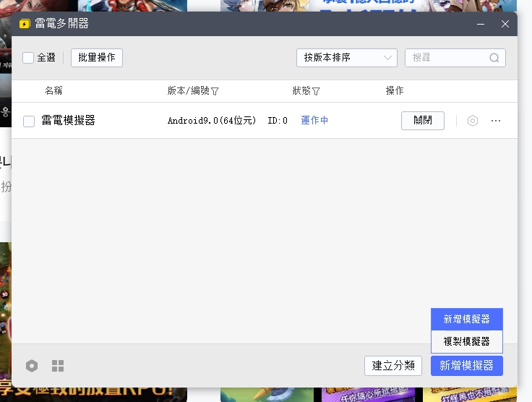
Task: Click the search magnifier icon
Action: pyautogui.click(x=494, y=58)
